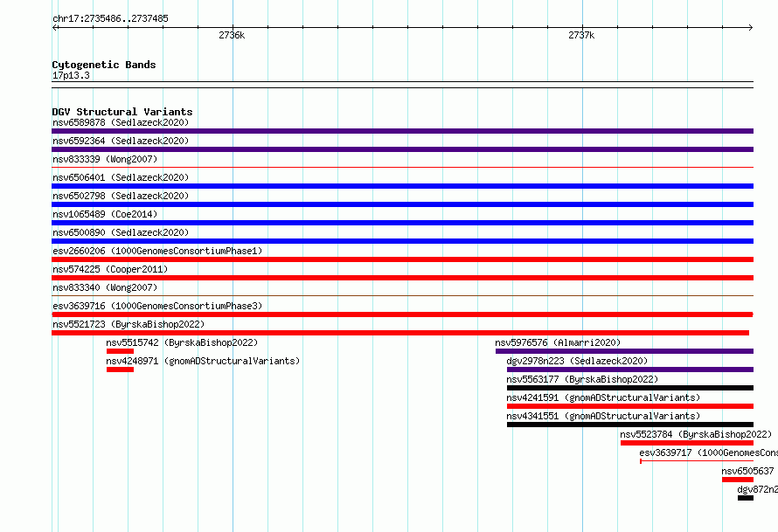The height and width of the screenshot is (532, 778).
Task: Click the esv3639716 red variant bar
Action: [402, 314]
